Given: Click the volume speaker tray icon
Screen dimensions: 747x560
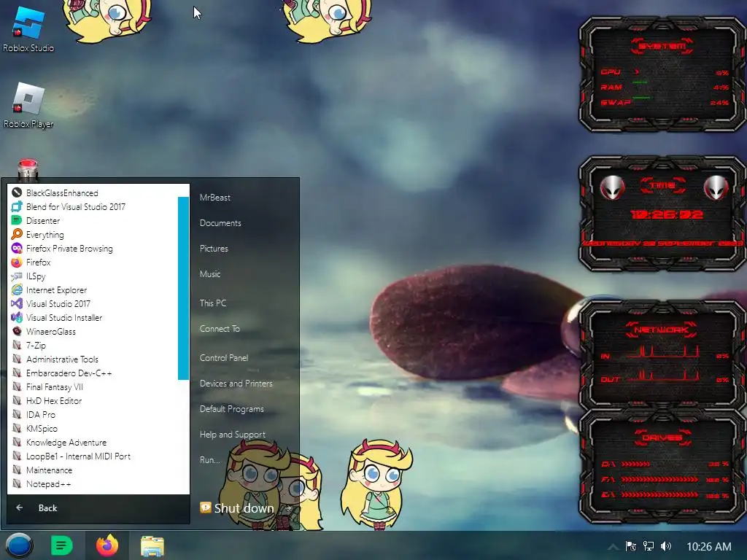Looking at the screenshot, I should (x=666, y=546).
